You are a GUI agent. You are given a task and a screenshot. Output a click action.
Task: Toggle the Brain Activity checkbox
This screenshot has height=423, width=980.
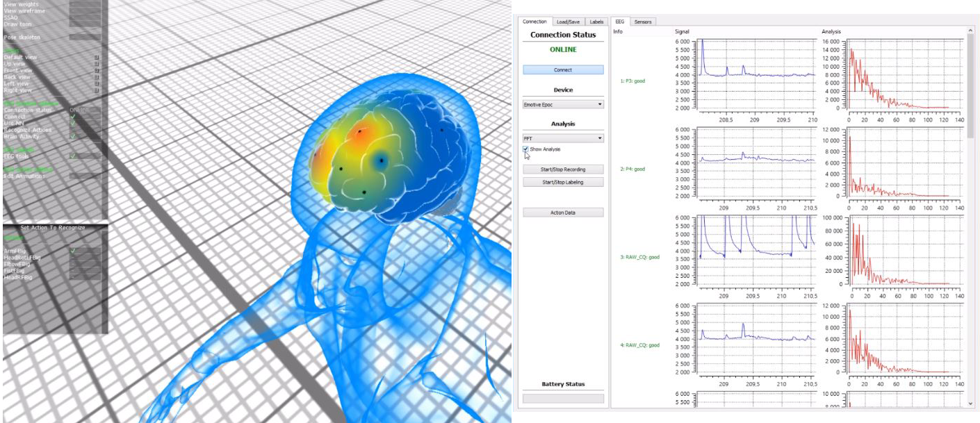tap(85, 136)
